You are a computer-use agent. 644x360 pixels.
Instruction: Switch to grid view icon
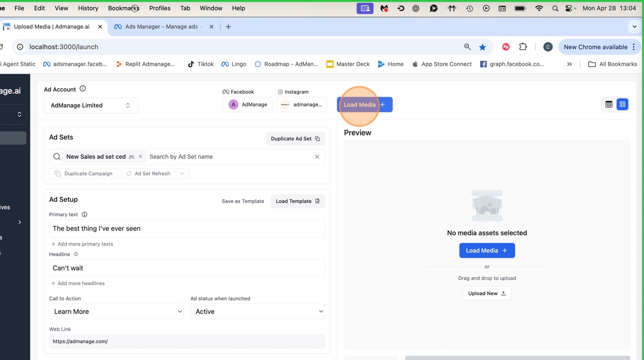622,105
